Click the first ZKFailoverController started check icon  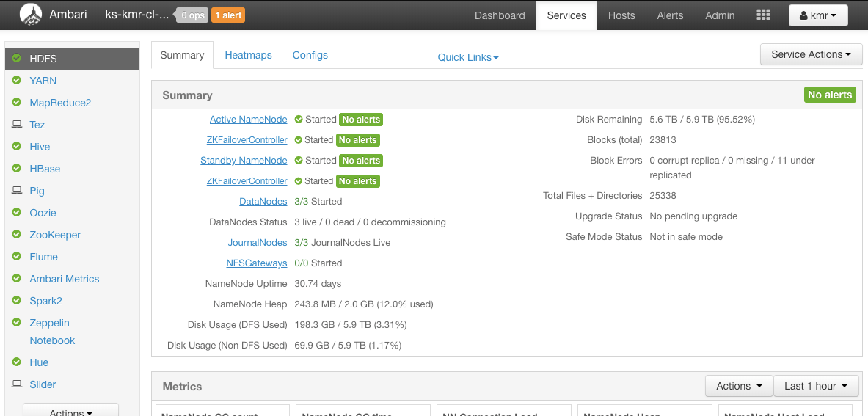(299, 140)
